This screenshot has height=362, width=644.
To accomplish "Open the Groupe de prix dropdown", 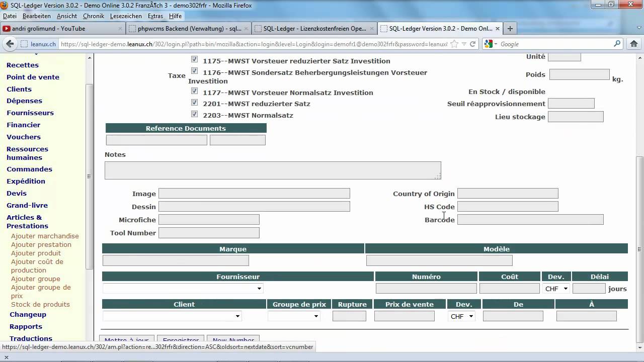I will (294, 316).
